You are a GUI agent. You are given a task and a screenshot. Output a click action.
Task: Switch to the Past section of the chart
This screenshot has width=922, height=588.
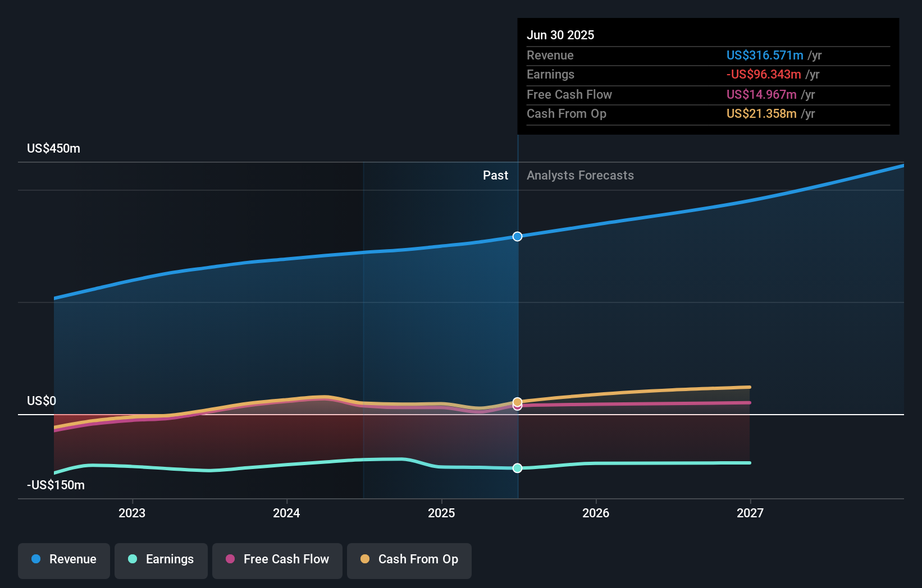(495, 175)
